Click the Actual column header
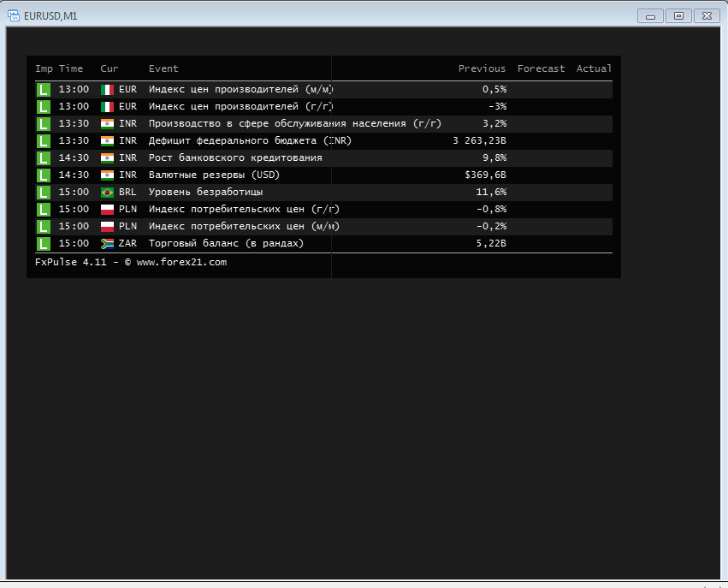Viewport: 728px width, 588px height. (x=594, y=68)
